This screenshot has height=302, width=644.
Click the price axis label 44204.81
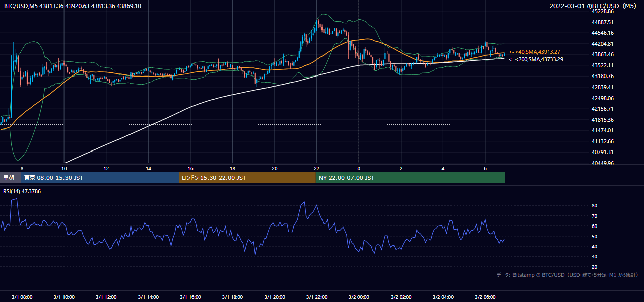[x=602, y=44]
